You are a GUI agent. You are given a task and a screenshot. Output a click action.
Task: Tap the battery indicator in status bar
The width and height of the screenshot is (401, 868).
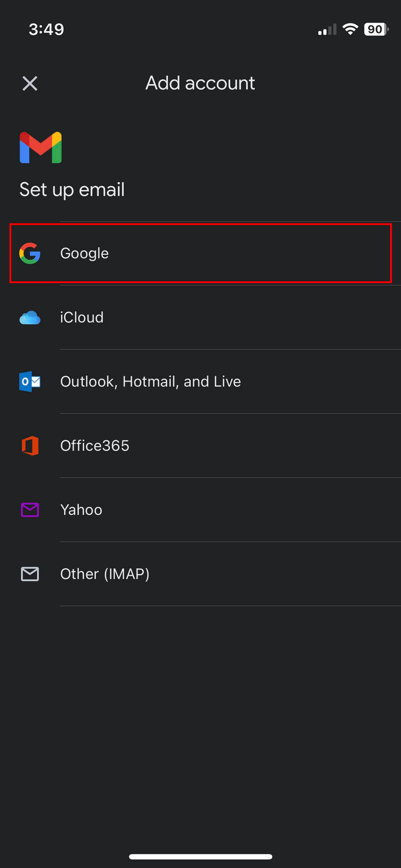(376, 29)
